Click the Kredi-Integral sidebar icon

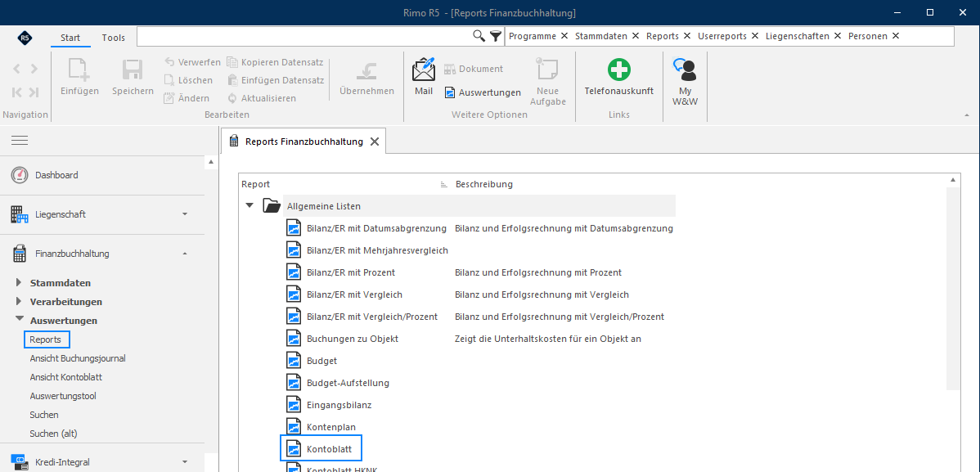[20, 463]
